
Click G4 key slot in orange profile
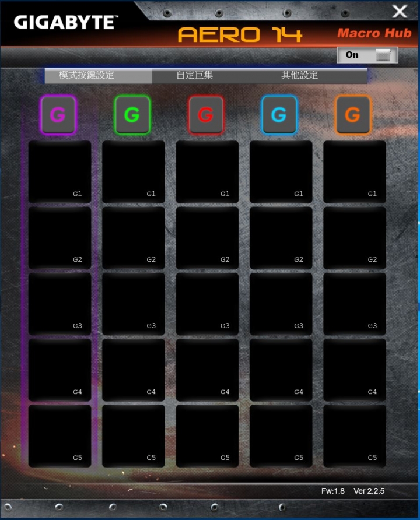pyautogui.click(x=355, y=370)
